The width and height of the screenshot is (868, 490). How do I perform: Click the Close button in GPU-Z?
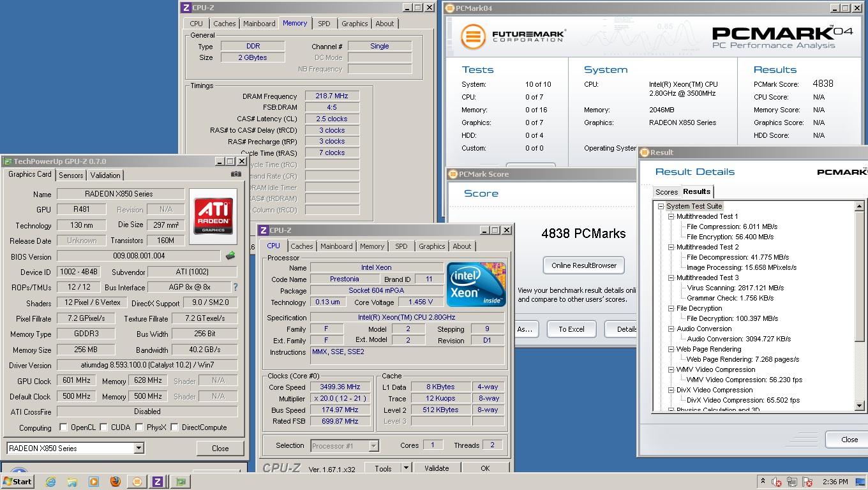click(220, 449)
